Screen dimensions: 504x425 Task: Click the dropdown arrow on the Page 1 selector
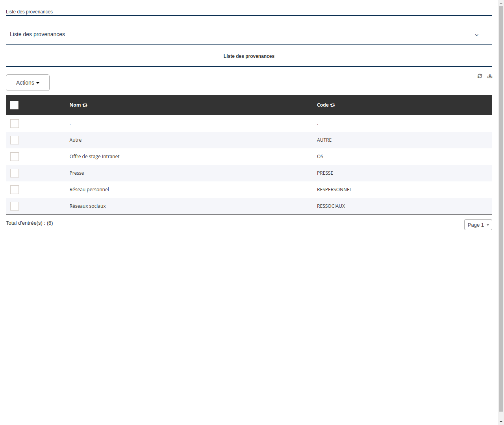pos(488,225)
